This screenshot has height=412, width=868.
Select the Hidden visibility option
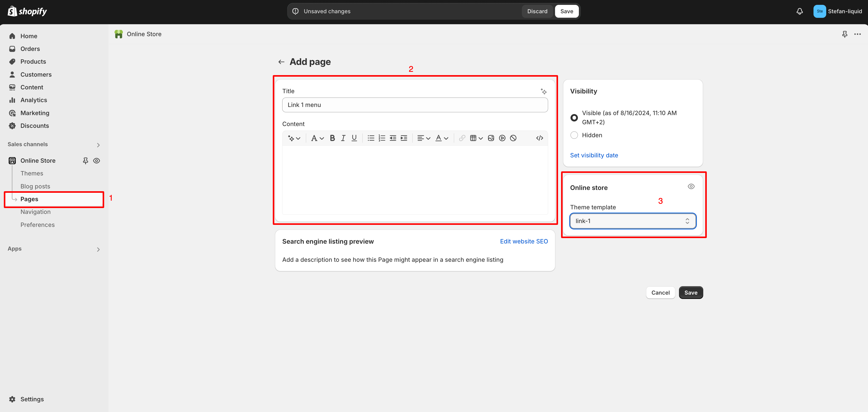(574, 135)
